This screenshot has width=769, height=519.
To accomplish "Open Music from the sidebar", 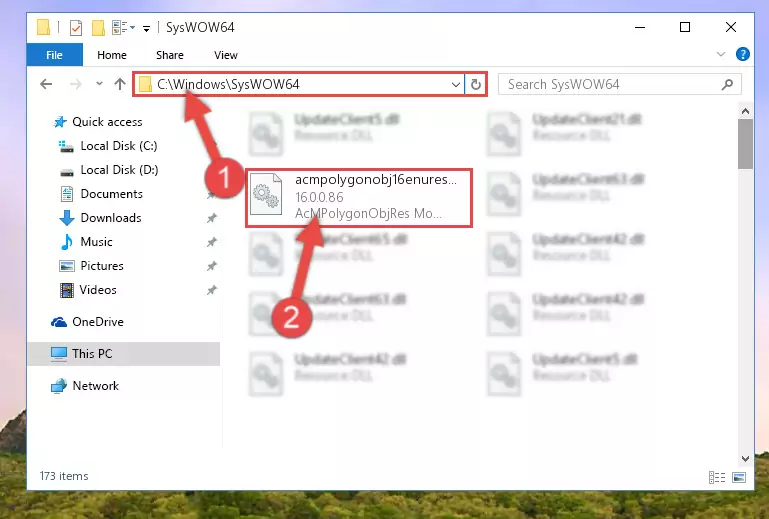I will click(x=96, y=242).
